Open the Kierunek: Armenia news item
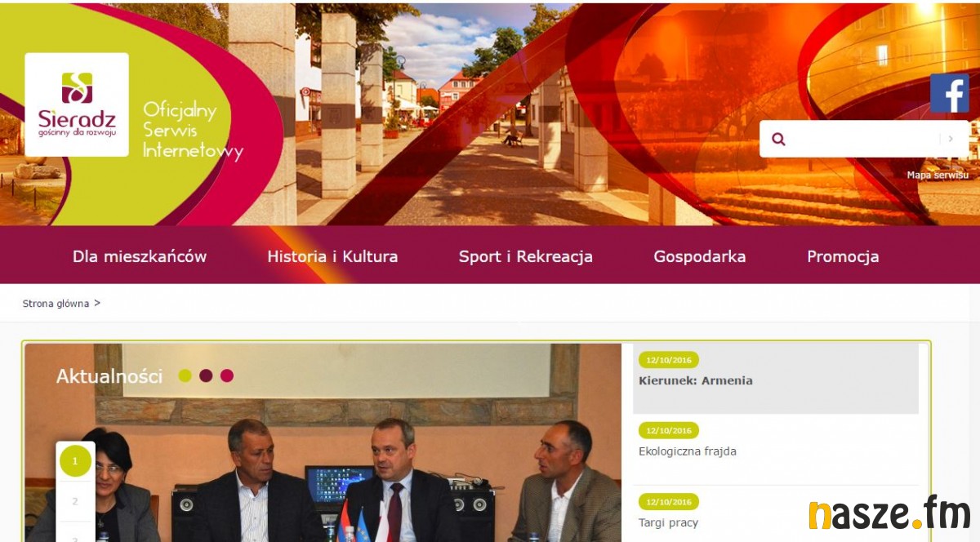 tap(696, 380)
